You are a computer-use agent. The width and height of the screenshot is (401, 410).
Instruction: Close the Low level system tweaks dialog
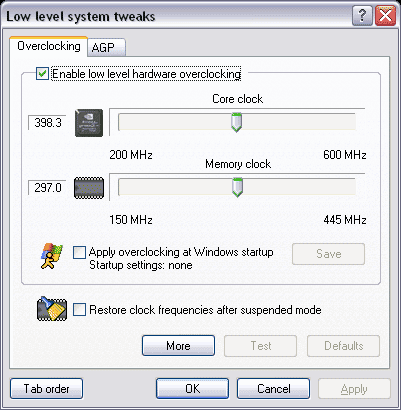(386, 15)
